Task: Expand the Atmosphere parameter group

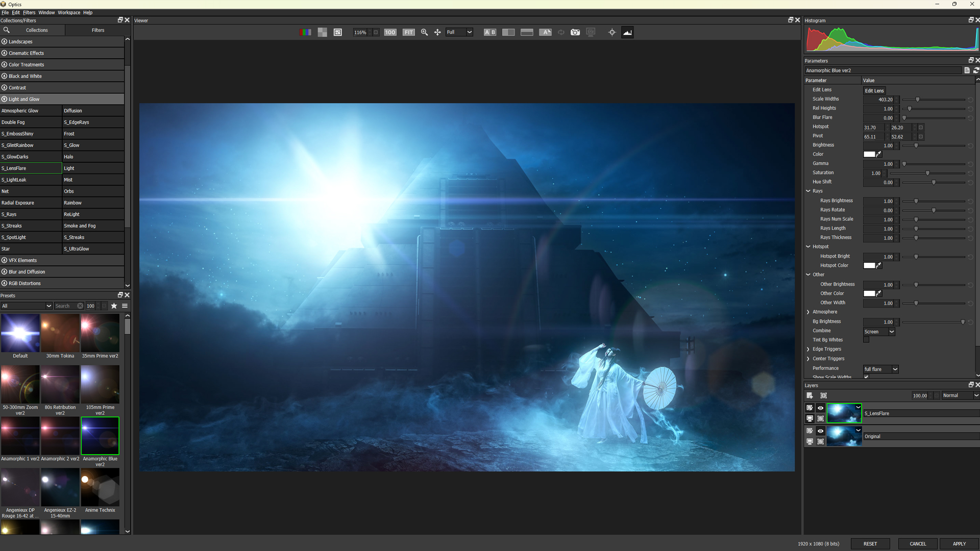Action: [808, 312]
